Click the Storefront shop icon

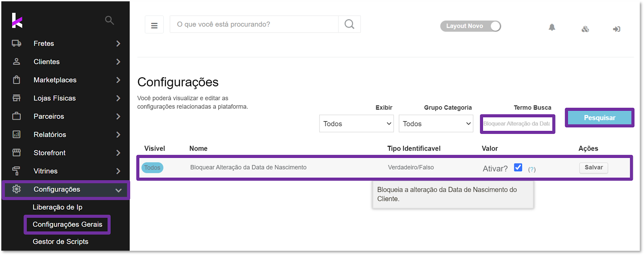tap(17, 152)
